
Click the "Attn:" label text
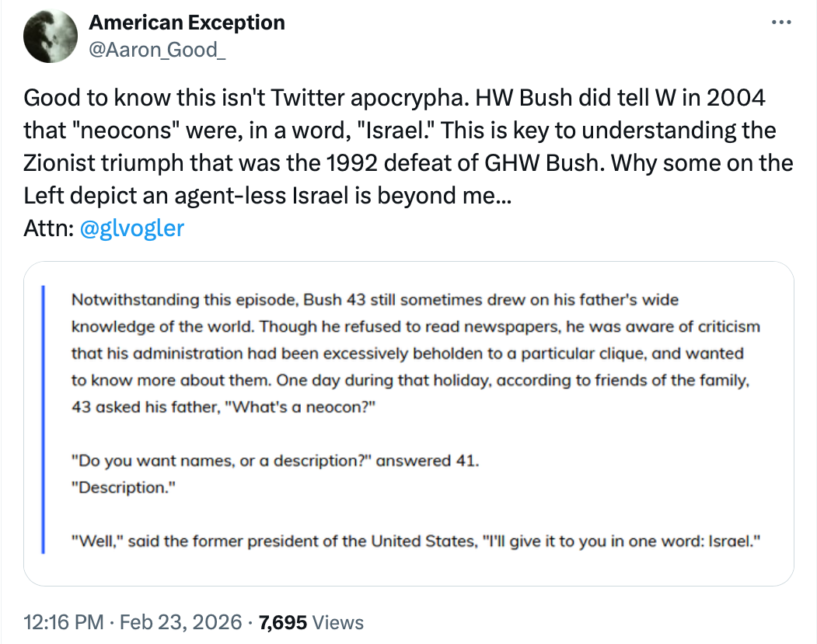coord(49,228)
